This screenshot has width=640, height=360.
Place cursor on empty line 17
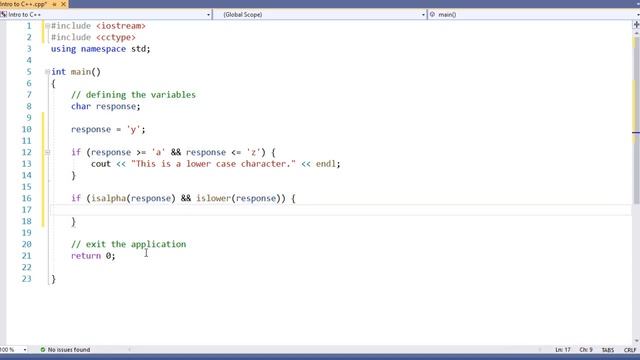[341, 210]
